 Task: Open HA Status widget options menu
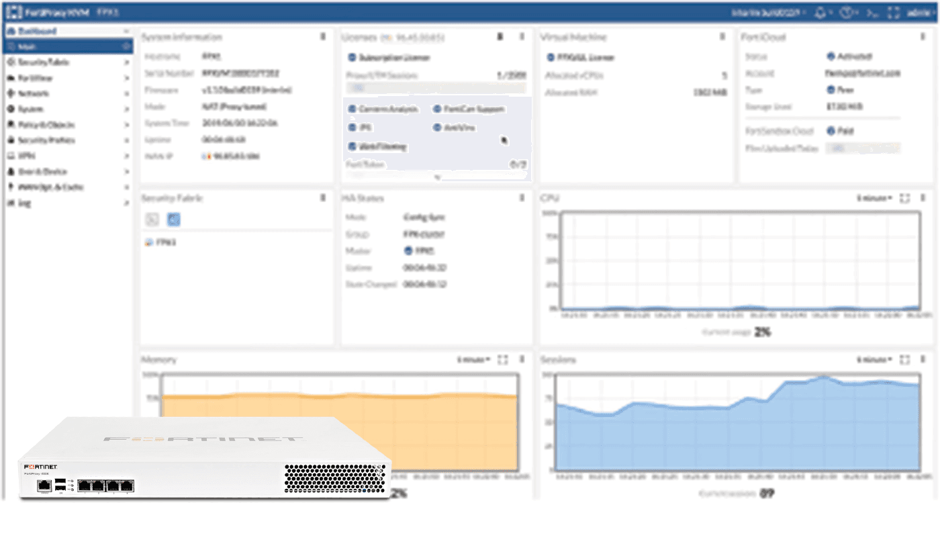coord(522,198)
